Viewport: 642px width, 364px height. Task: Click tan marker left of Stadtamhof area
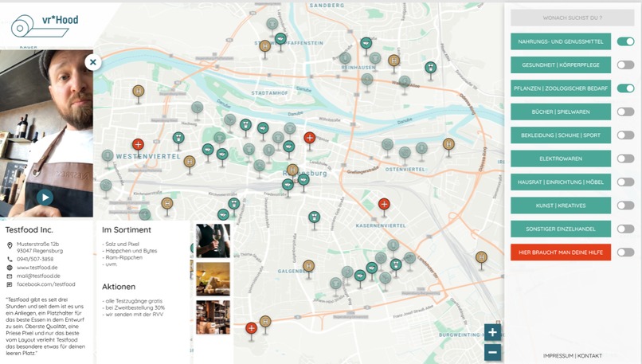[x=139, y=91]
